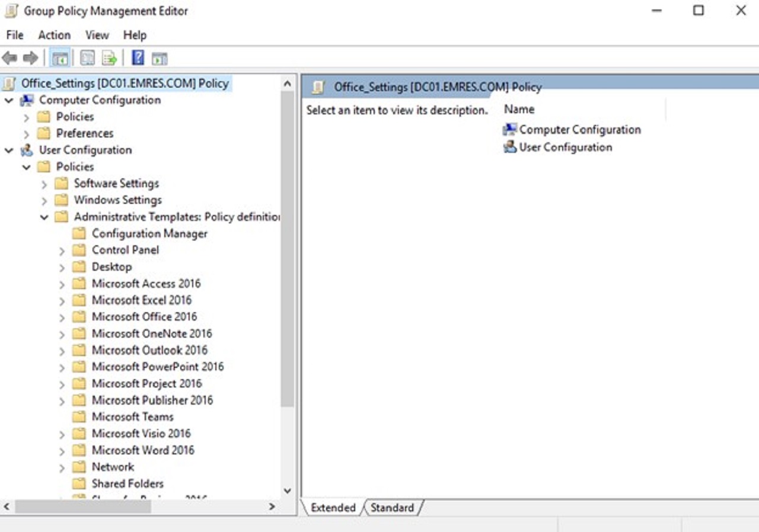Select Microsoft OneNote 2016 in the tree
Screen dimensions: 759x532
tap(152, 334)
